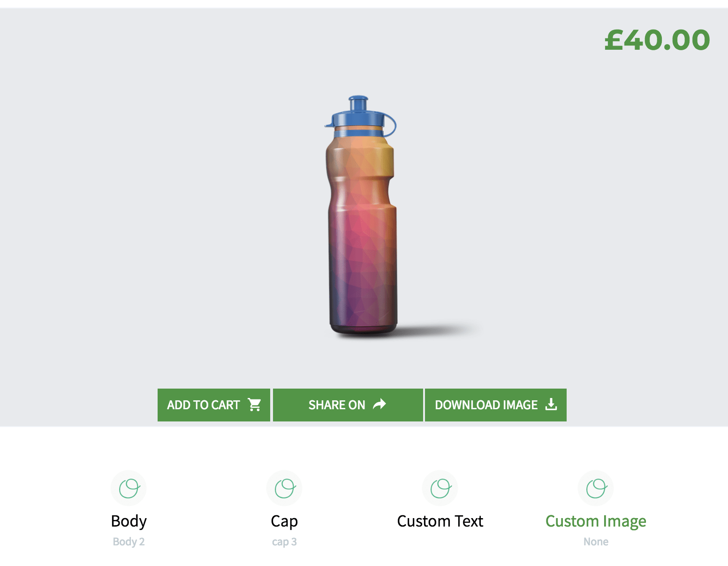728x566 pixels.
Task: Click the download tray icon
Action: pos(551,405)
